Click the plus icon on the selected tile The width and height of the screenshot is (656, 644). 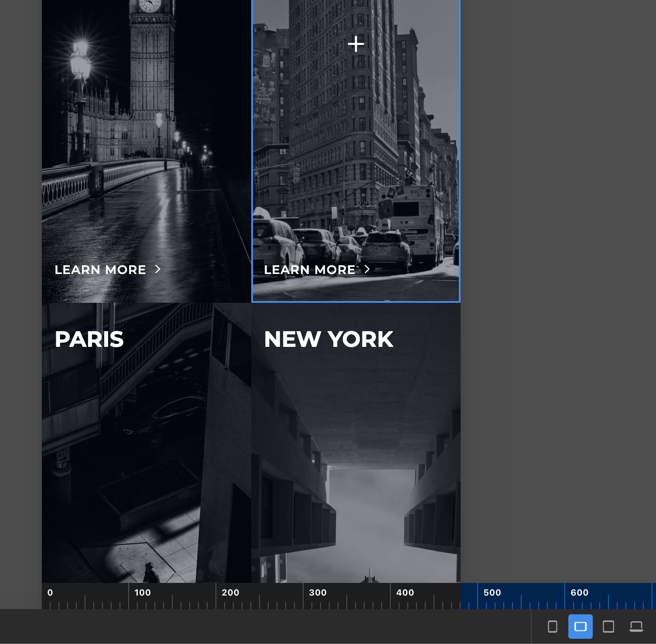(x=356, y=44)
